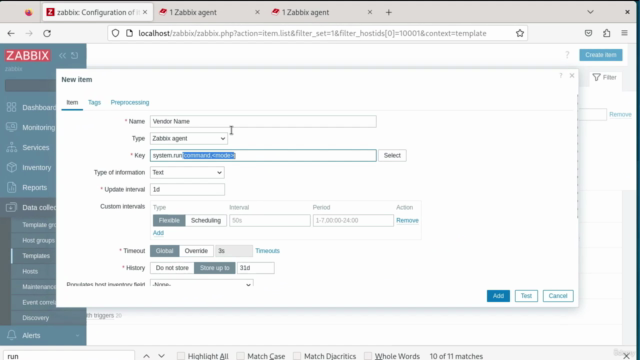Enable Whole Words checkbox

(368, 356)
